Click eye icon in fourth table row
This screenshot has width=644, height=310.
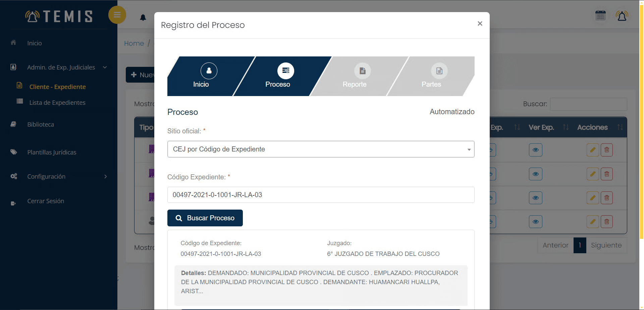535,222
